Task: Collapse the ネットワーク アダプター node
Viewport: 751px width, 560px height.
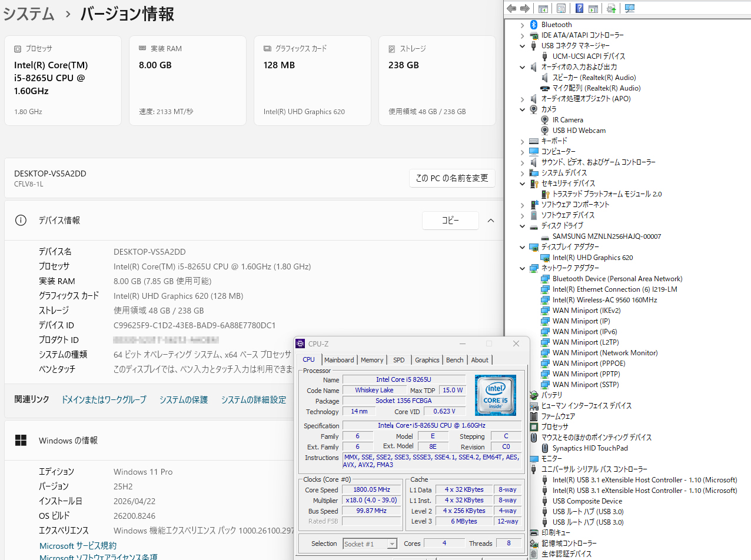Action: click(x=522, y=268)
